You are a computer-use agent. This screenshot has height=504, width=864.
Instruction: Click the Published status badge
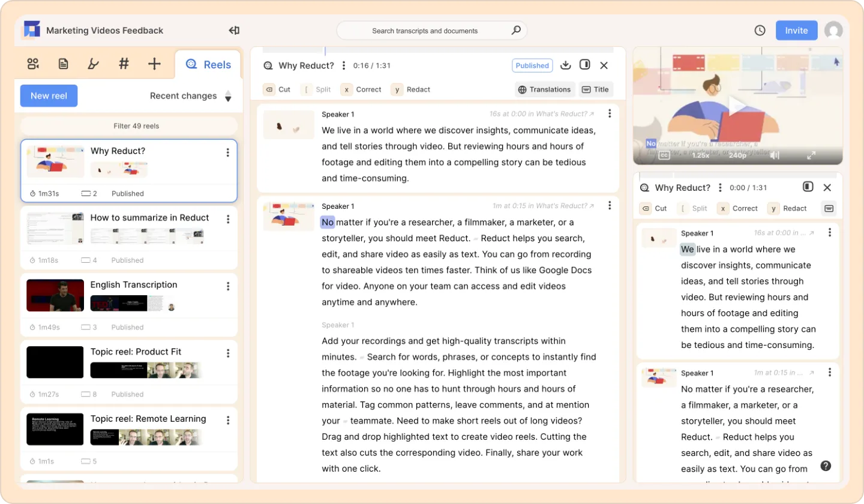tap(532, 65)
